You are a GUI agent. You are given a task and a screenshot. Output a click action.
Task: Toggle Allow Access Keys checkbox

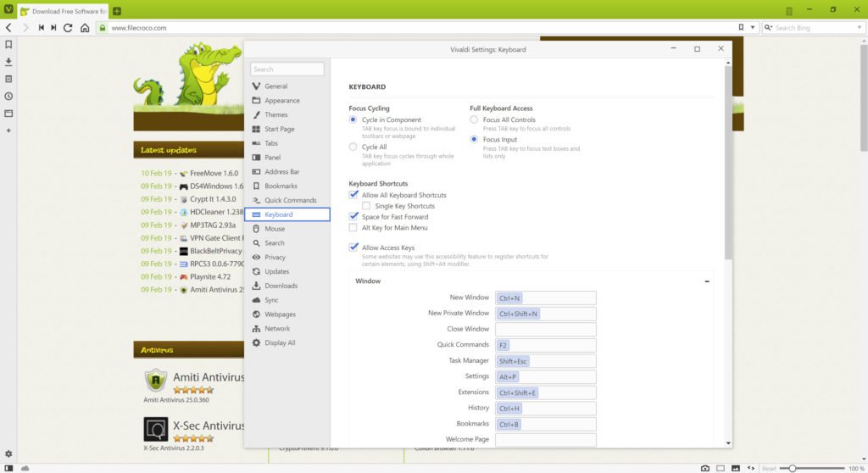353,248
